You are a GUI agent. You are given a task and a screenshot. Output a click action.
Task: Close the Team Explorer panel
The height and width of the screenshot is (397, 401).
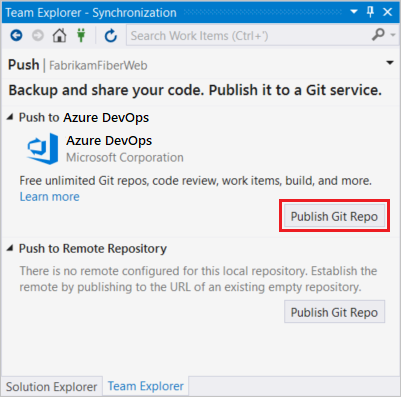(x=388, y=12)
